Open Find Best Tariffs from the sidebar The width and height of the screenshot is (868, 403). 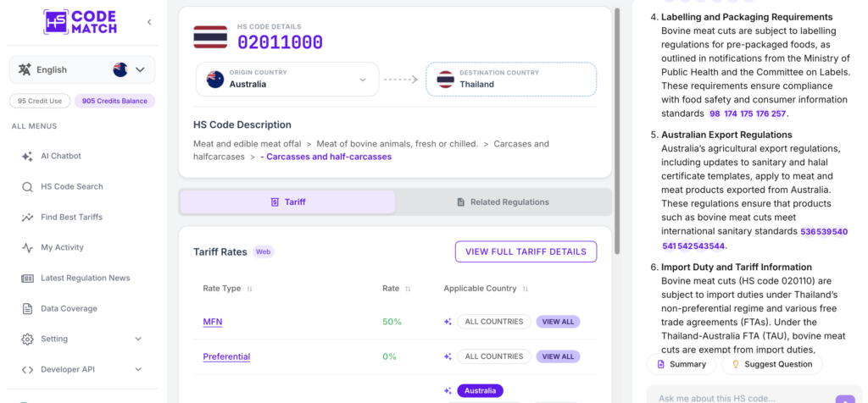[71, 217]
